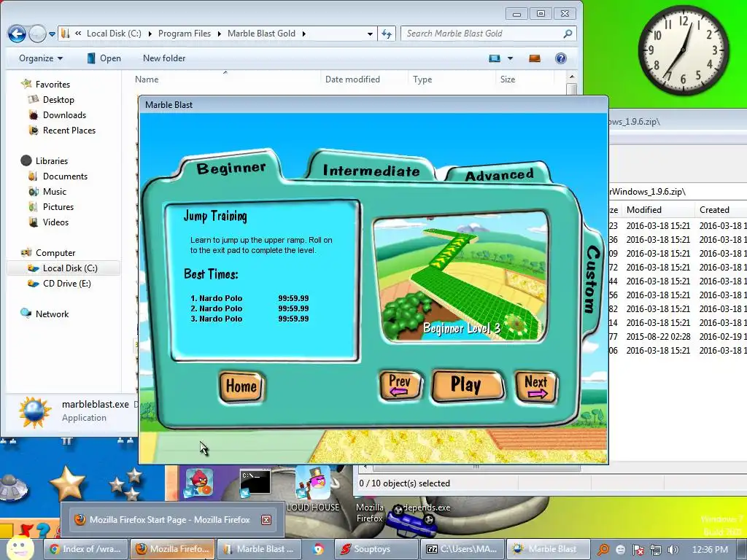Expand arrow after Program Files breadcrumb
This screenshot has height=560, width=747.
click(x=220, y=34)
